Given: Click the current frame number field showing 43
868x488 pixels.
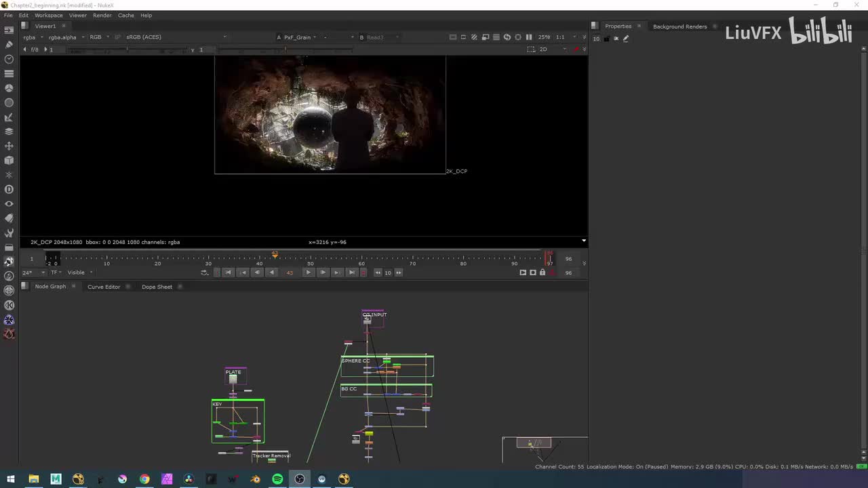Looking at the screenshot, I should tap(290, 272).
